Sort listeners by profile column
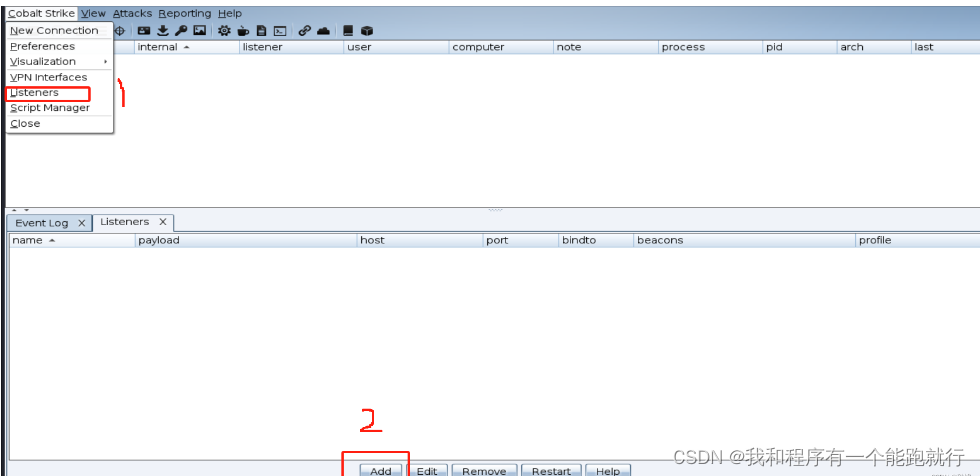 pos(918,240)
